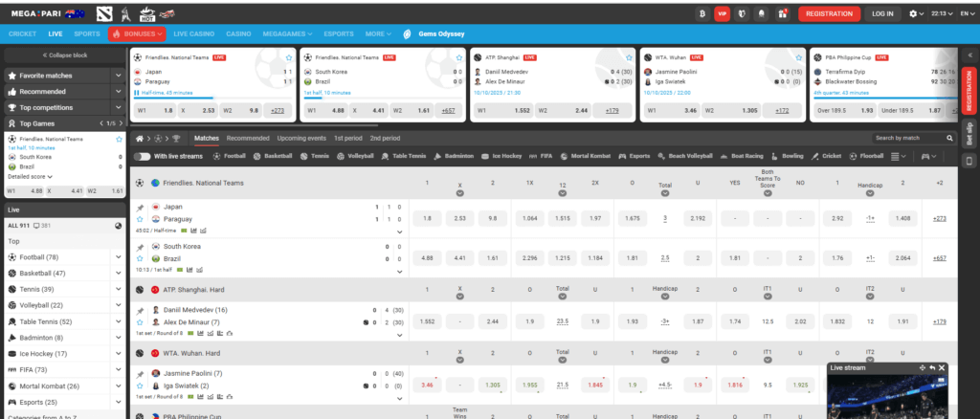Favorite the South Korea vs Brazil row
Image resolution: width=980 pixels, height=419 pixels.
(140, 258)
